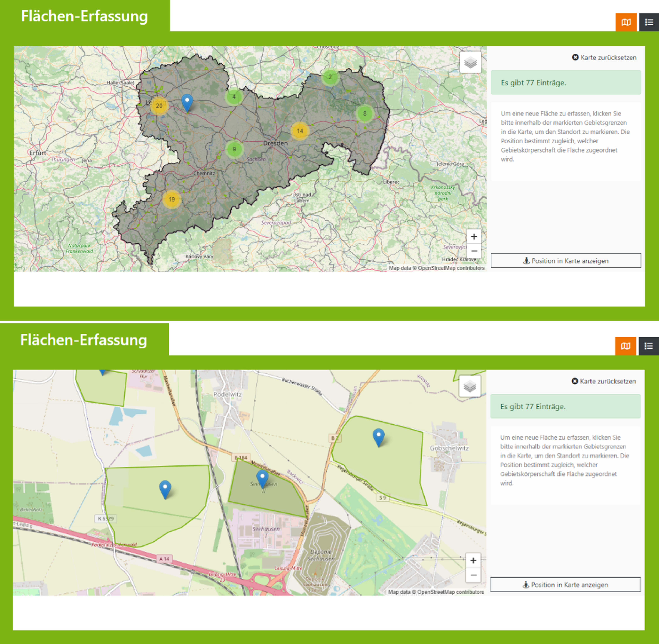
Task: Zoom in on the Saxony overview map
Action: point(474,236)
